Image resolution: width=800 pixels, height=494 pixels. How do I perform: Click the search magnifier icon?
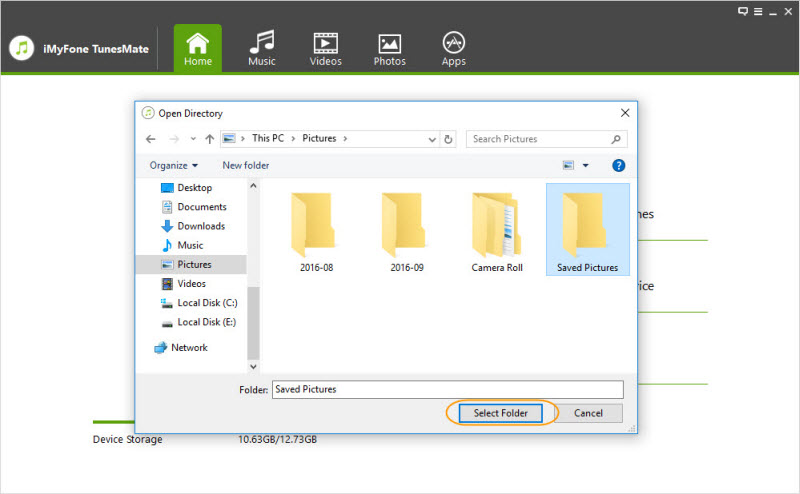pyautogui.click(x=616, y=139)
